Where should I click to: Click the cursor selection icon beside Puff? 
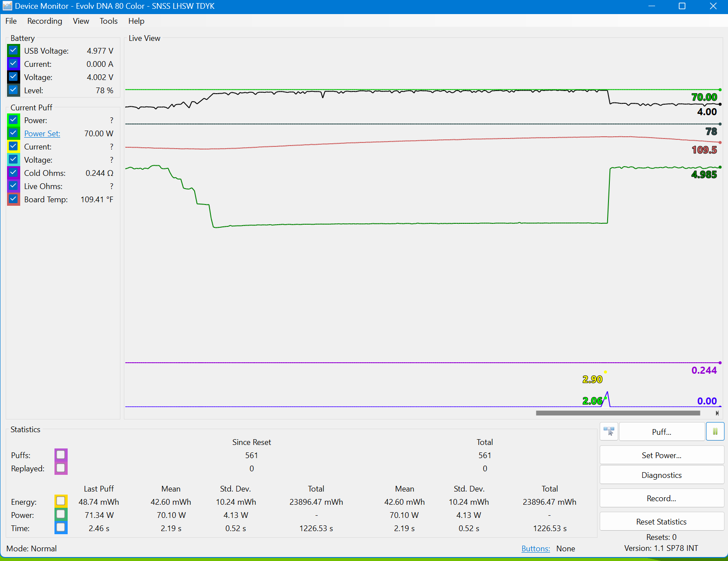coord(609,432)
